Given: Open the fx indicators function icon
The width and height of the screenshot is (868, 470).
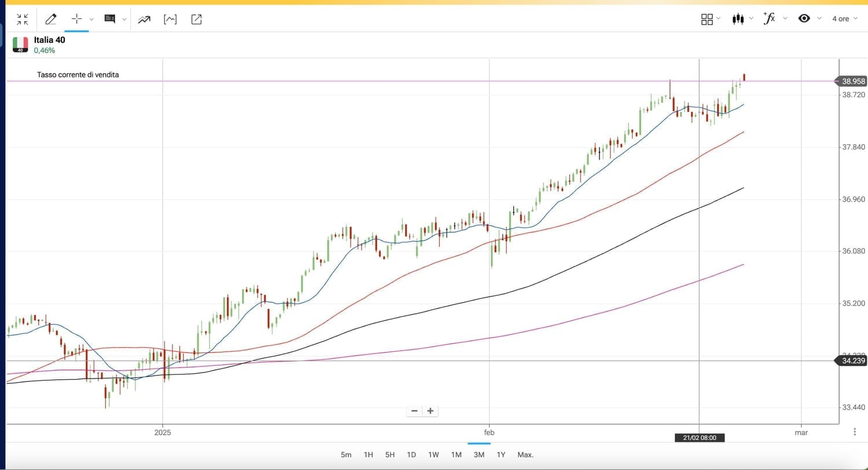Looking at the screenshot, I should 769,19.
